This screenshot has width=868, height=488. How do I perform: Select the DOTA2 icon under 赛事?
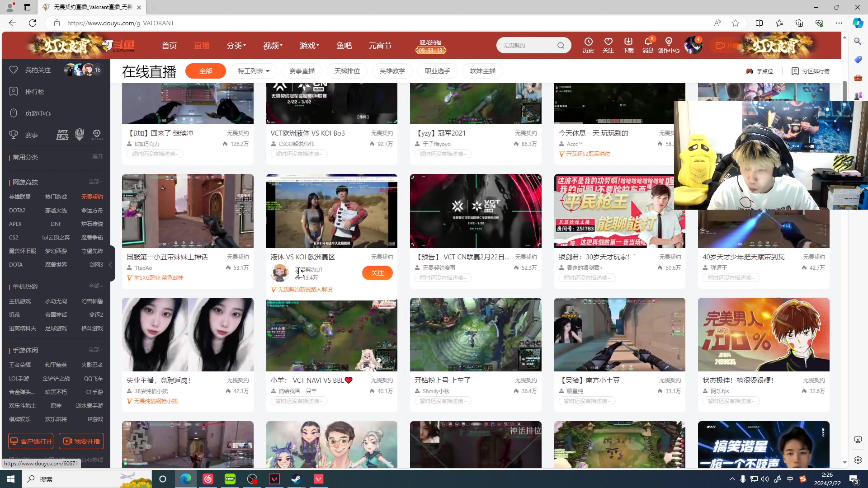point(97,135)
